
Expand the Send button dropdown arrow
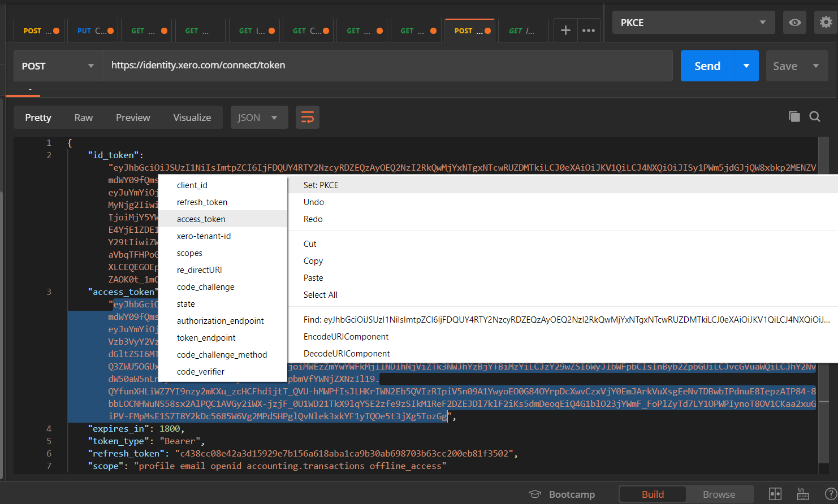(x=746, y=66)
